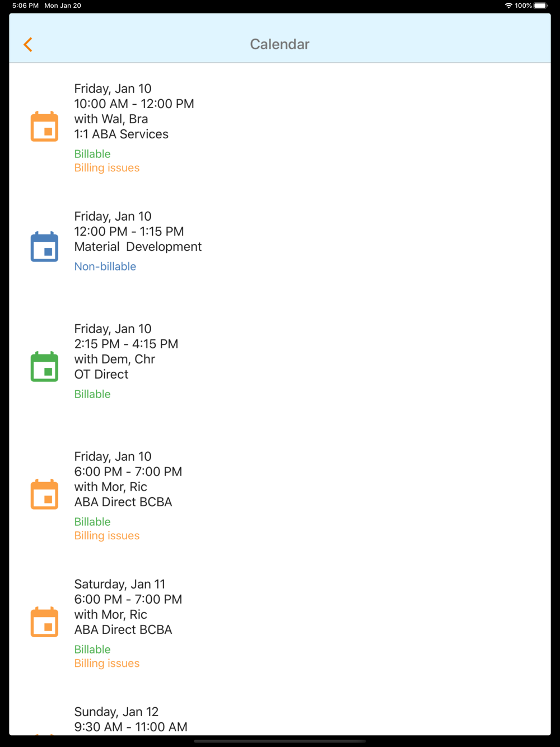Tap Billable label under OT Direct
The width and height of the screenshot is (560, 747).
point(92,394)
